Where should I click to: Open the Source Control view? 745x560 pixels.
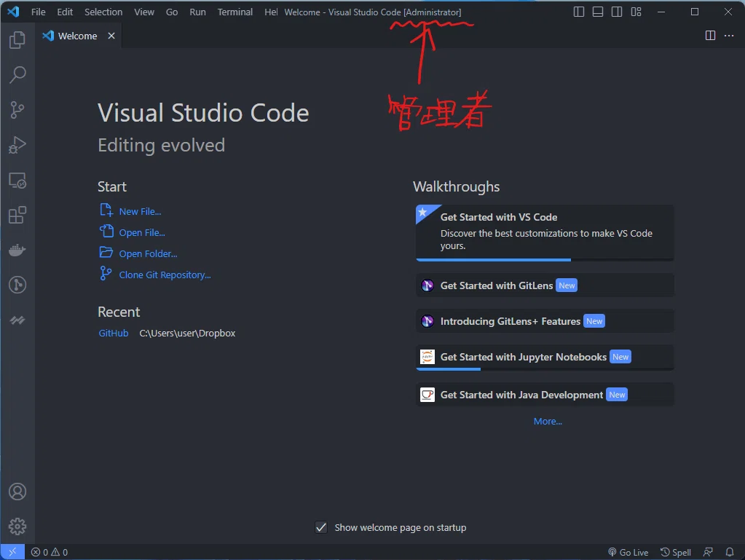click(x=17, y=110)
